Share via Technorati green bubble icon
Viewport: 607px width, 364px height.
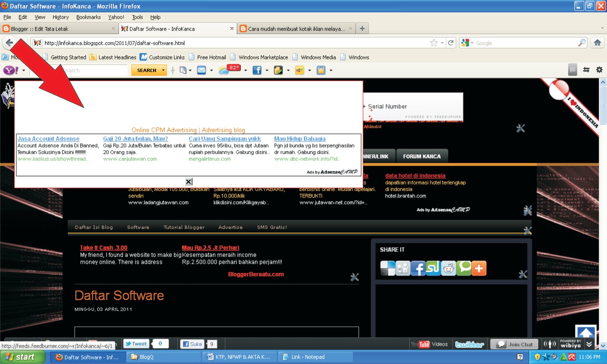pos(464,268)
